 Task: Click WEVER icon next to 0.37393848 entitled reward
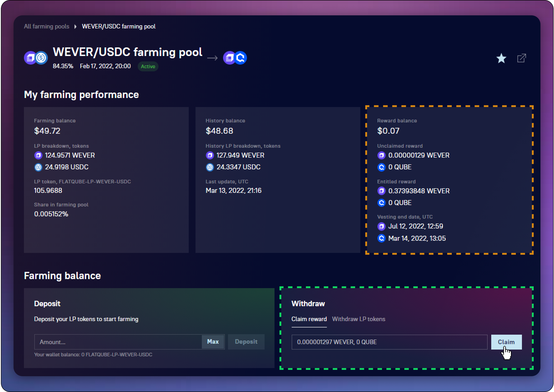tap(381, 191)
